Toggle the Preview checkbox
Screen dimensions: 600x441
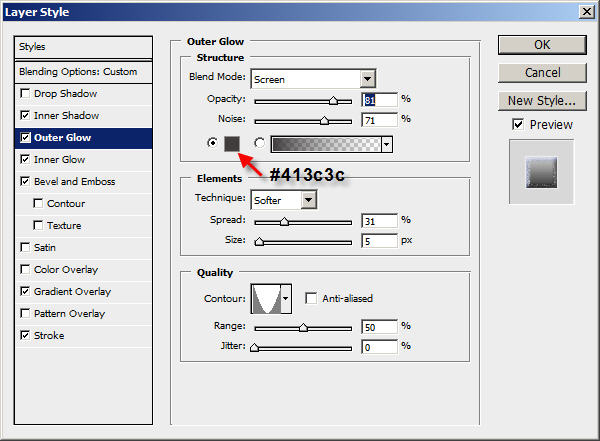click(518, 124)
